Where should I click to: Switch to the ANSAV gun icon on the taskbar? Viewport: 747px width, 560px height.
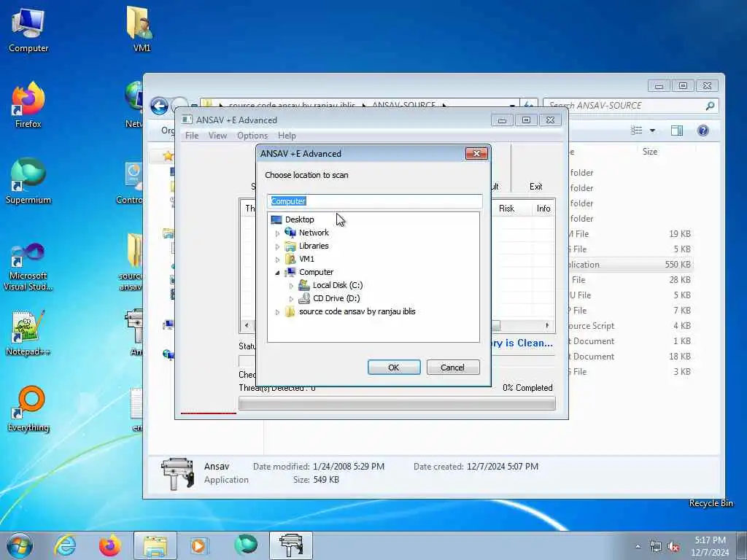291,545
